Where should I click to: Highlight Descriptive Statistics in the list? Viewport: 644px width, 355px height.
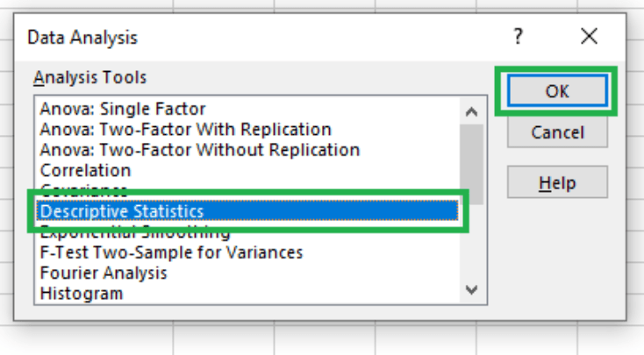(122, 211)
